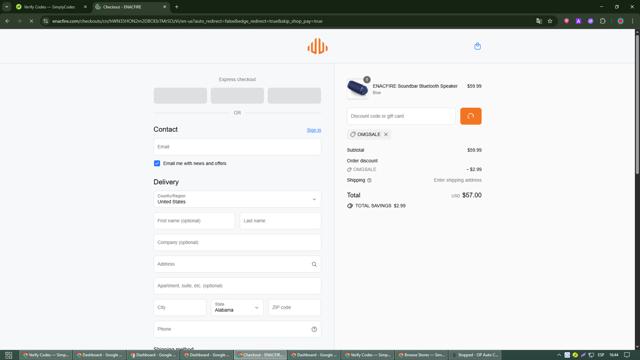Click the purple A extension icon
The height and width of the screenshot is (360, 640).
pyautogui.click(x=578, y=21)
